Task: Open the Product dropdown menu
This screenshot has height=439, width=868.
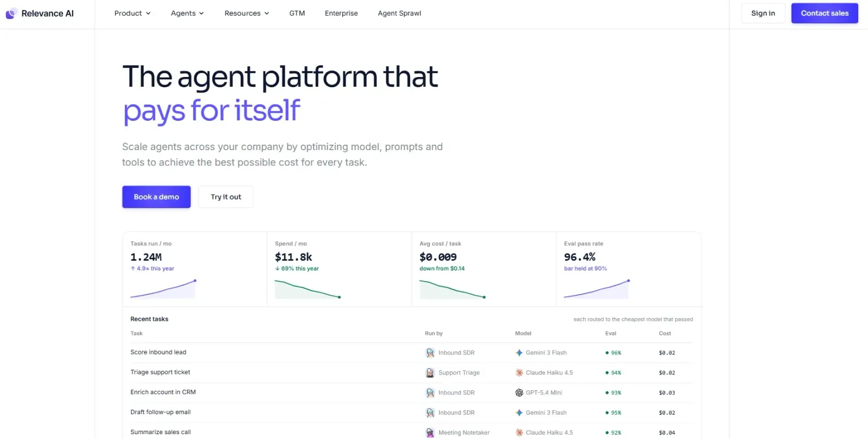Action: tap(132, 14)
